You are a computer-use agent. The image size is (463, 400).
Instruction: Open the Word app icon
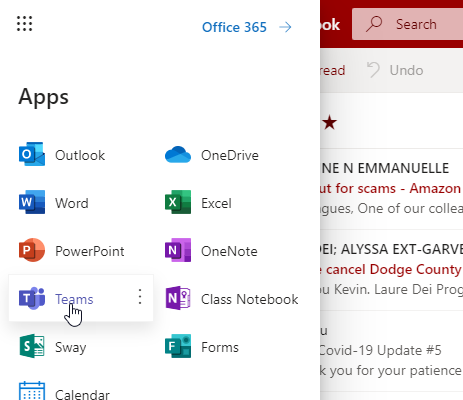32,202
